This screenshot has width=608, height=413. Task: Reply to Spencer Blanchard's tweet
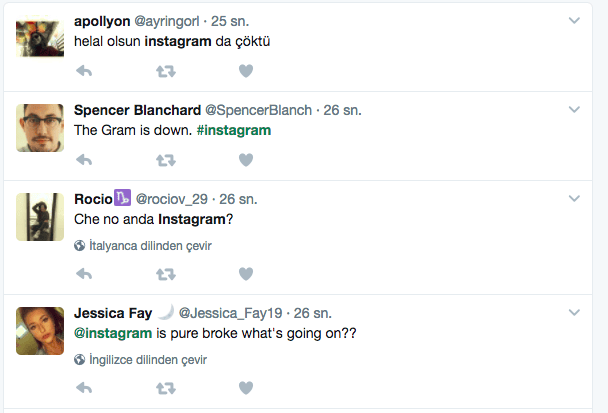tap(85, 159)
